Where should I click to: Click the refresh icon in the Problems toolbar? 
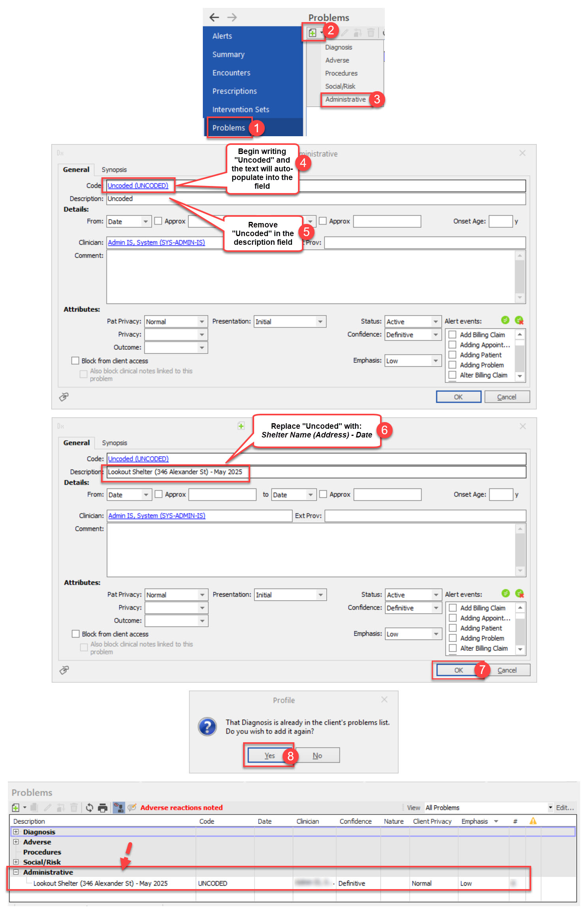(90, 808)
